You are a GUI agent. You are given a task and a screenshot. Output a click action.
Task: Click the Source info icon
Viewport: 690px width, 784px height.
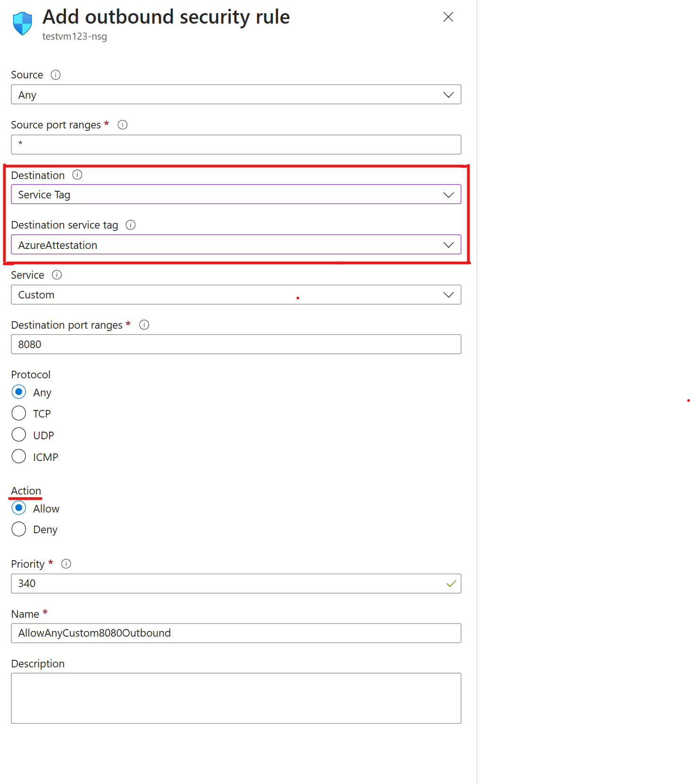pos(56,75)
